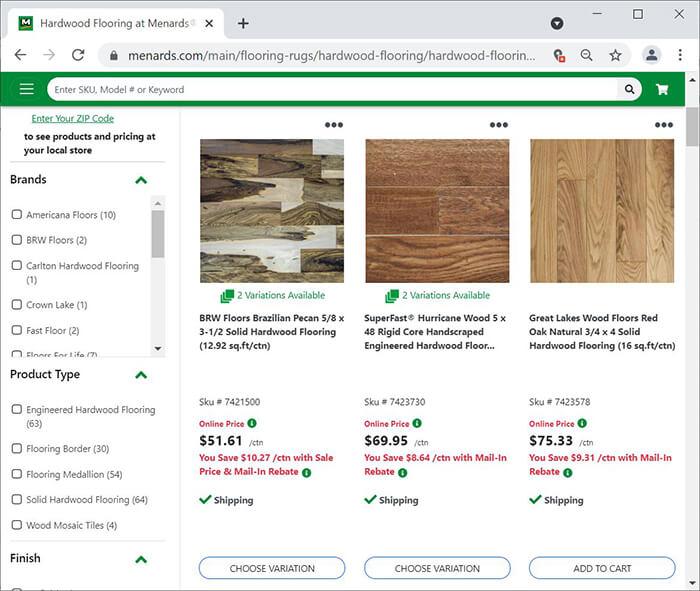
Task: Click the Chrome reload page button
Action: pyautogui.click(x=78, y=55)
